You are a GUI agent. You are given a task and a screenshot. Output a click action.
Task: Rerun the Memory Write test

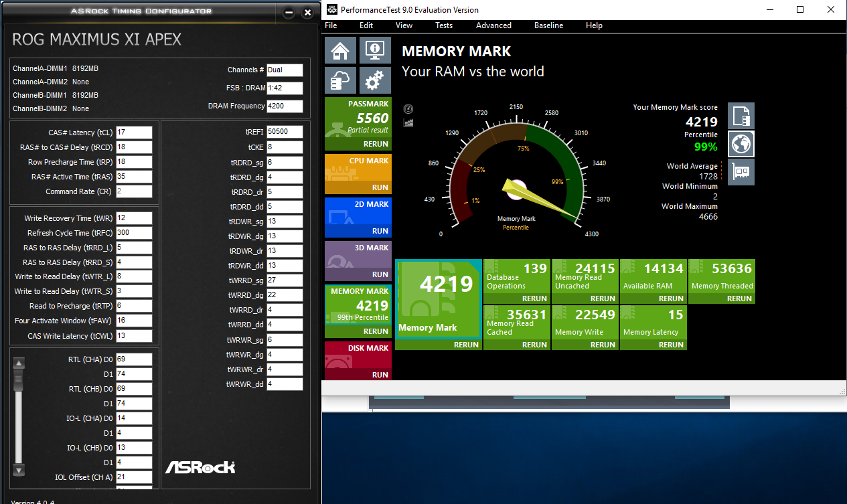pos(603,345)
